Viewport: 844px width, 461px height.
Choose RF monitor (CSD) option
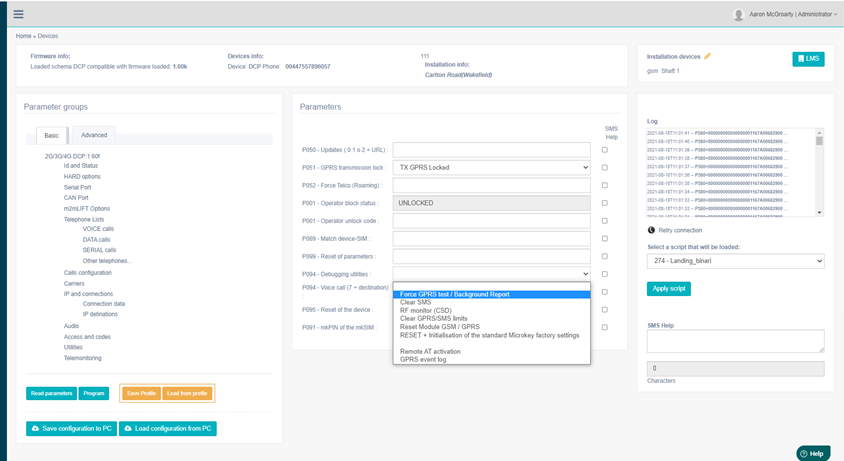coord(491,310)
